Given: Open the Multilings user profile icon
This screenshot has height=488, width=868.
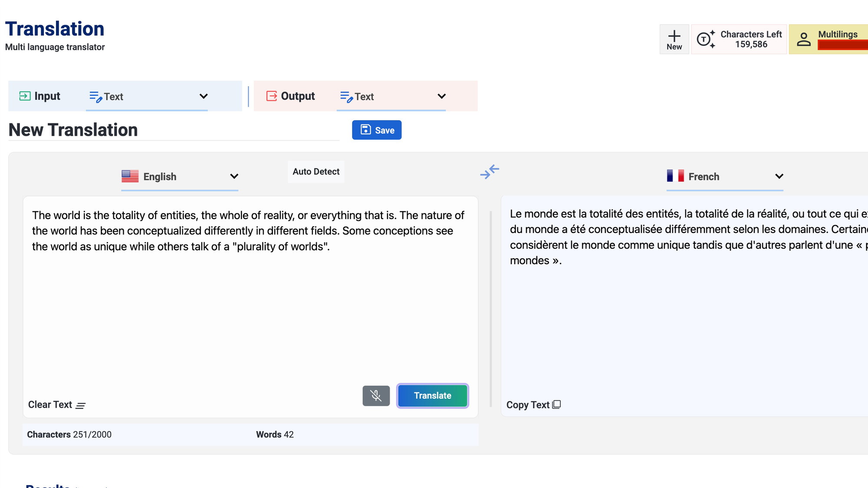Looking at the screenshot, I should [x=803, y=39].
